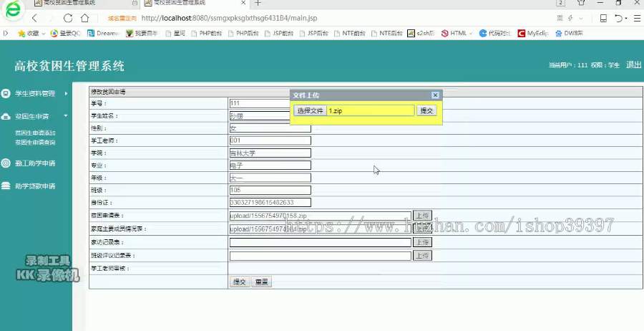644x331 pixels.
Task: Click 助学贷款申请 sidebar icon
Action: 6,186
